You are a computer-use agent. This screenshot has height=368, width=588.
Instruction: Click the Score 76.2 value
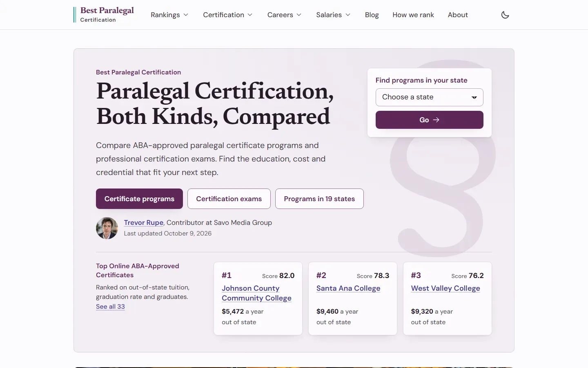(468, 276)
